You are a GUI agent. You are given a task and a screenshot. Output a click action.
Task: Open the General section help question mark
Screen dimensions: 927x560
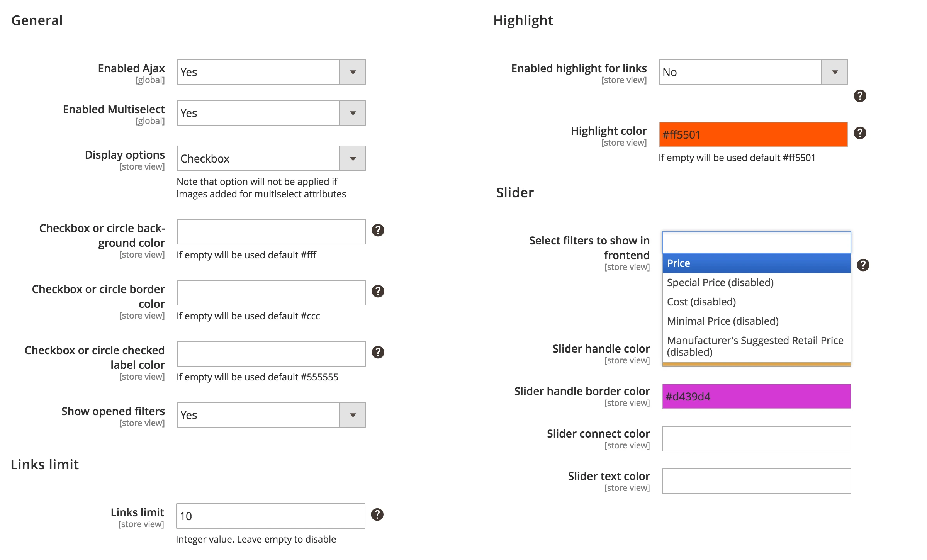click(x=378, y=230)
